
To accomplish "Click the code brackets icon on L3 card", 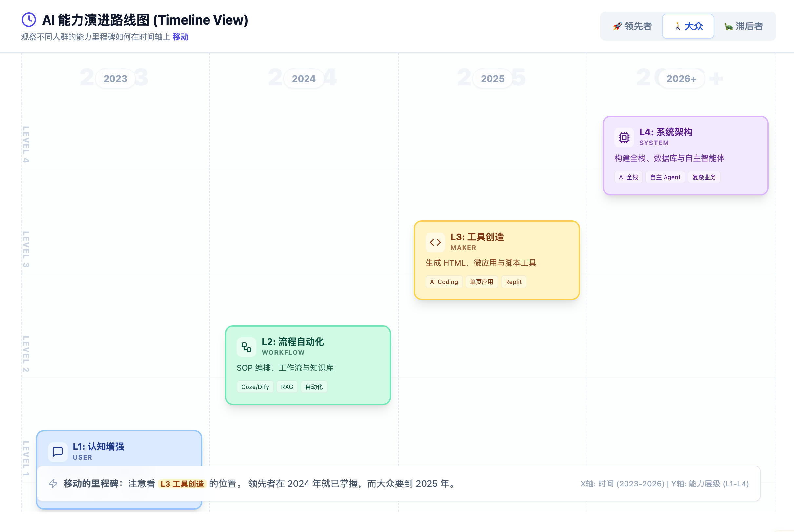I will tap(435, 242).
